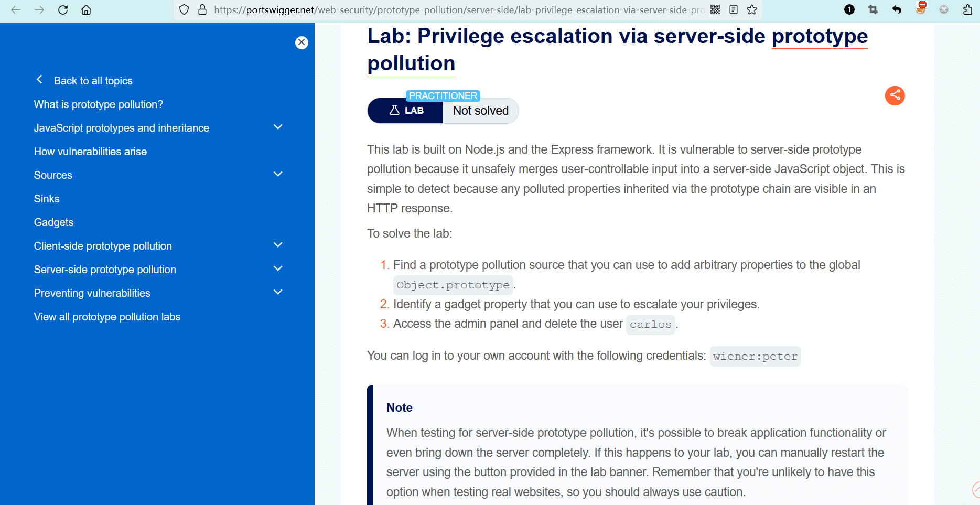Bookmark this page with the star

point(752,9)
